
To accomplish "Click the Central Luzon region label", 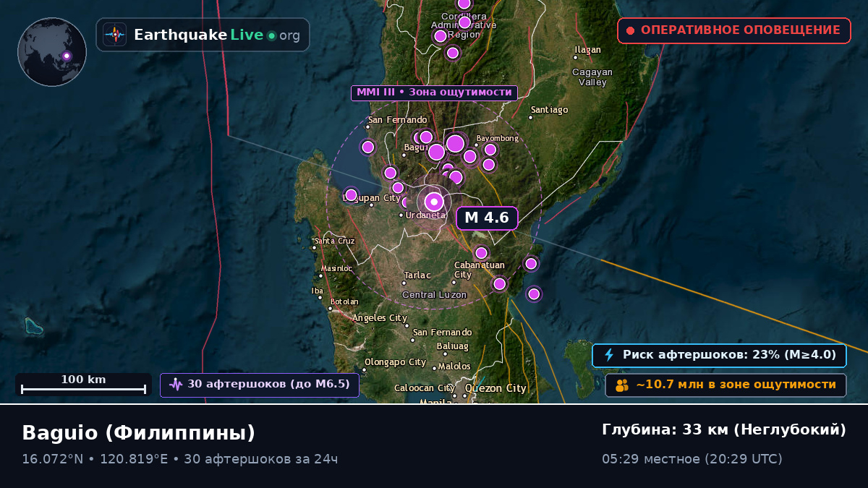I will [434, 295].
